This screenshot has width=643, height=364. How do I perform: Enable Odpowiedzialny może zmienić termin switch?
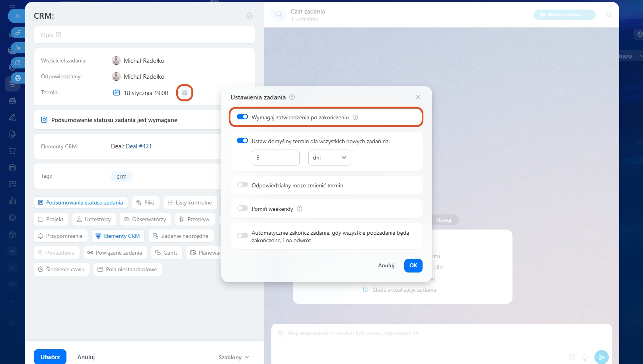tap(242, 185)
